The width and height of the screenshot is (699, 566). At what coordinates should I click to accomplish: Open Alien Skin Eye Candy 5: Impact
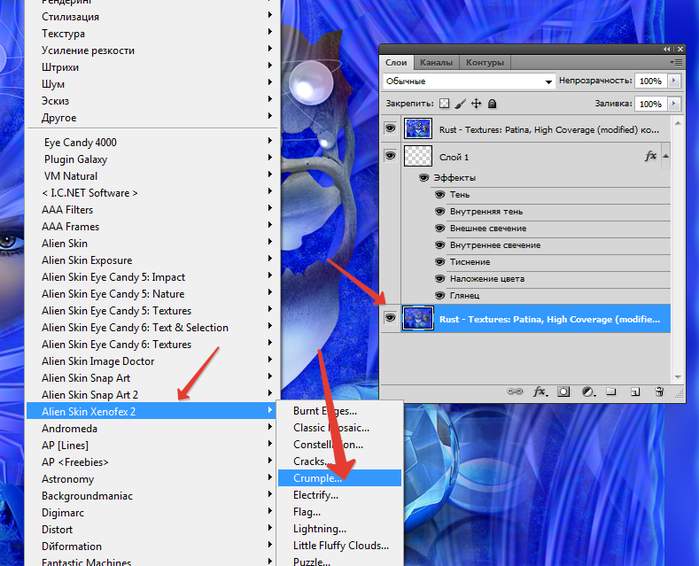(x=152, y=277)
